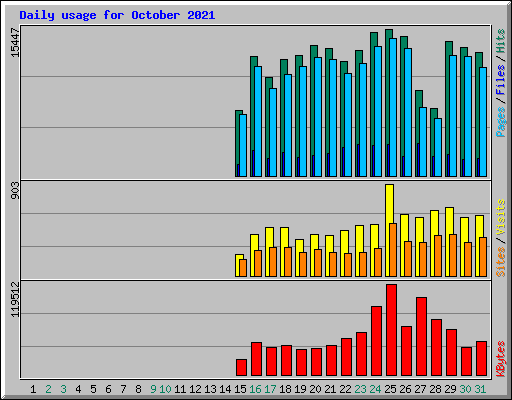Screen dimensions: 512x400
Task: Click the red "KBytes" legend word
Action: (501, 359)
